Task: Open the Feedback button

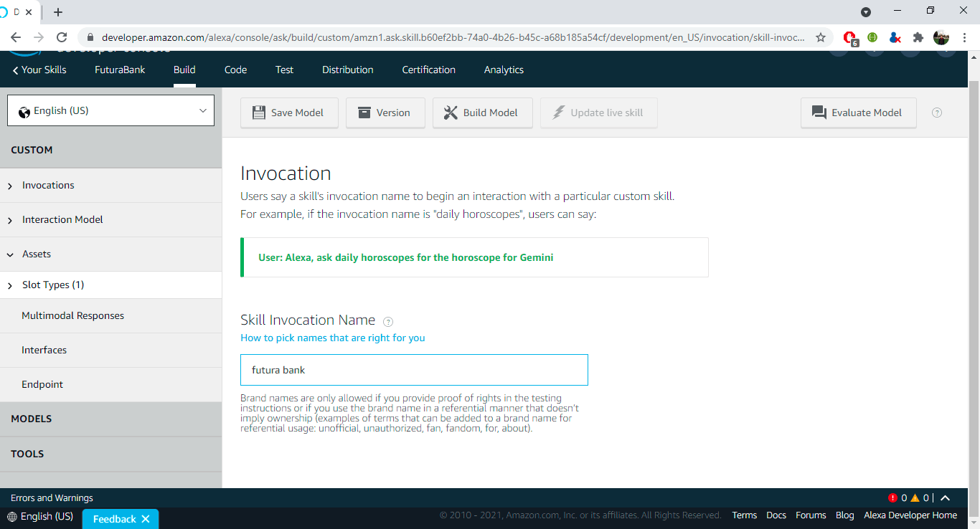Action: point(114,519)
